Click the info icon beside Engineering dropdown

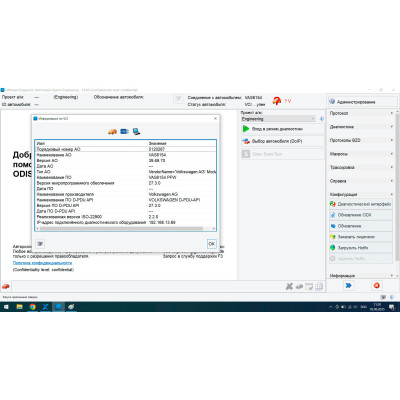coord(322,119)
